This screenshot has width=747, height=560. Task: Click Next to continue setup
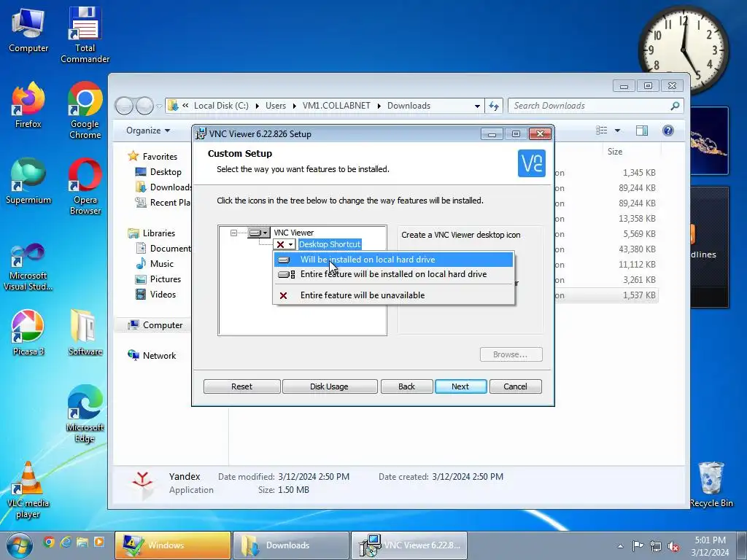click(460, 386)
